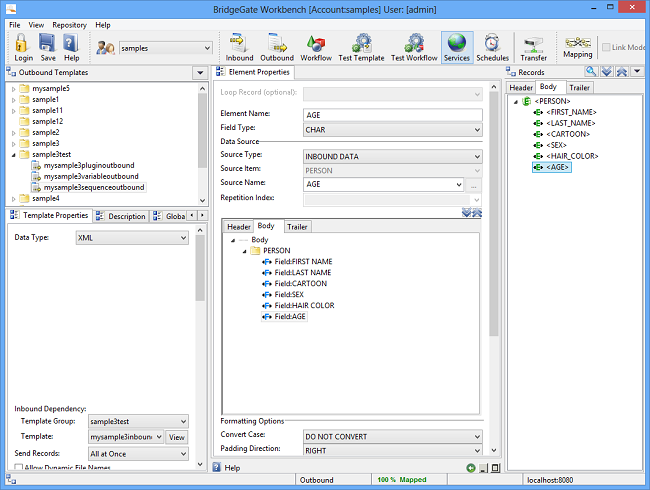
Task: Click right scroll arrow for property tabs
Action: pyautogui.click(x=202, y=216)
